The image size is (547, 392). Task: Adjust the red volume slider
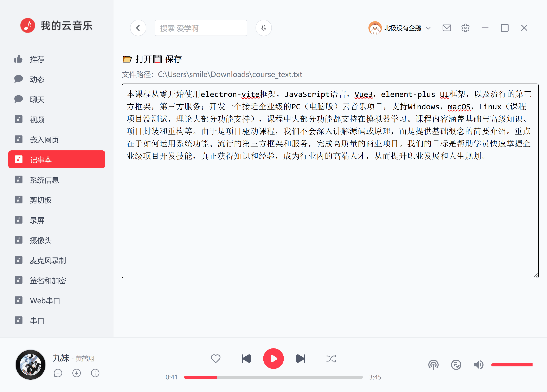[x=512, y=365]
